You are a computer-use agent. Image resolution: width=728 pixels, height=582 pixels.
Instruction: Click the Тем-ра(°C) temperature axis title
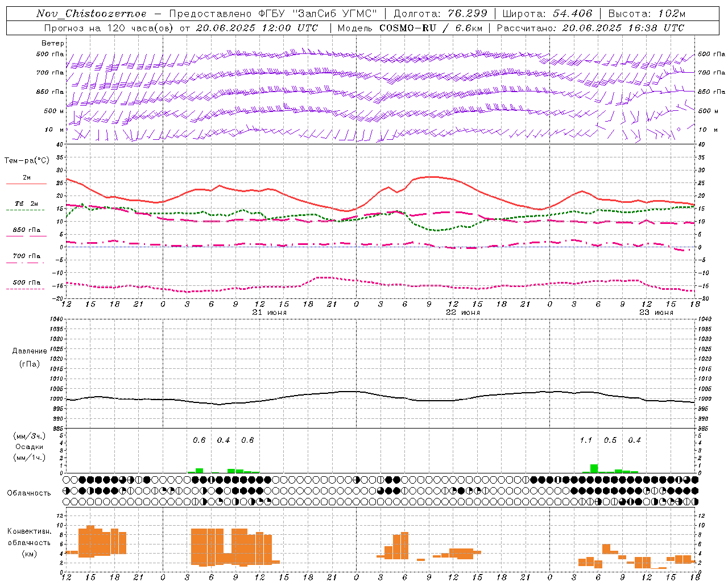pos(27,161)
